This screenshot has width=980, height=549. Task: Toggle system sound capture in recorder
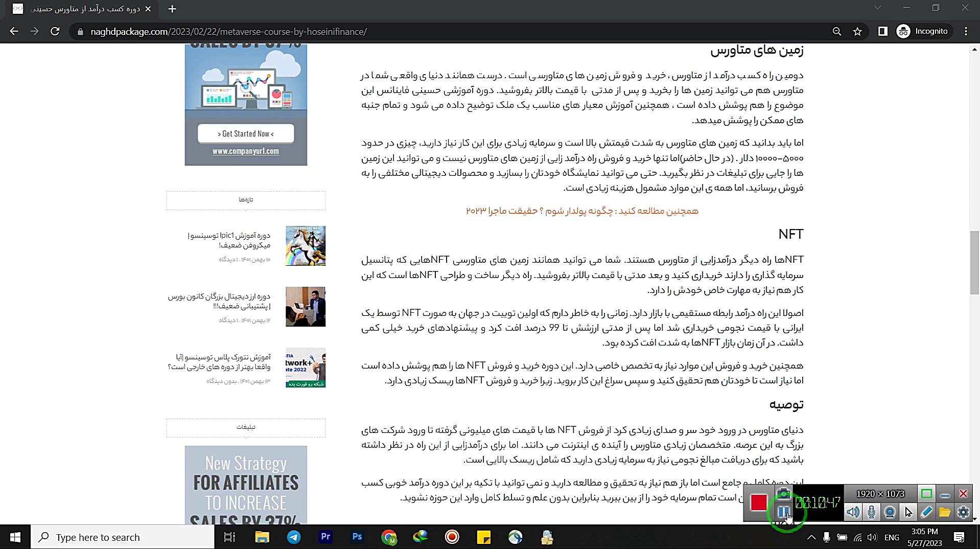853,512
